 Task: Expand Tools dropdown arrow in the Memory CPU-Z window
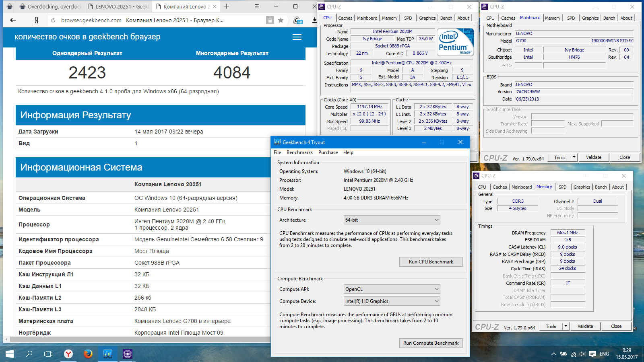click(x=566, y=327)
